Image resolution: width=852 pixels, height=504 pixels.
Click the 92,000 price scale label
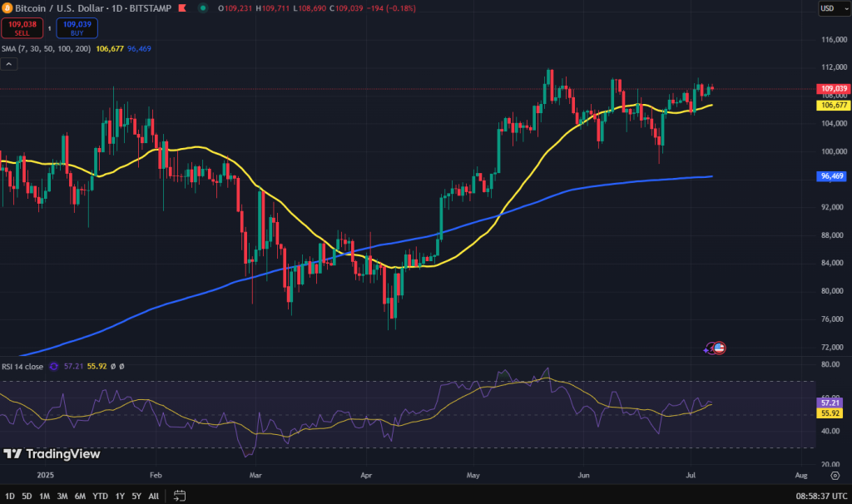click(832, 207)
